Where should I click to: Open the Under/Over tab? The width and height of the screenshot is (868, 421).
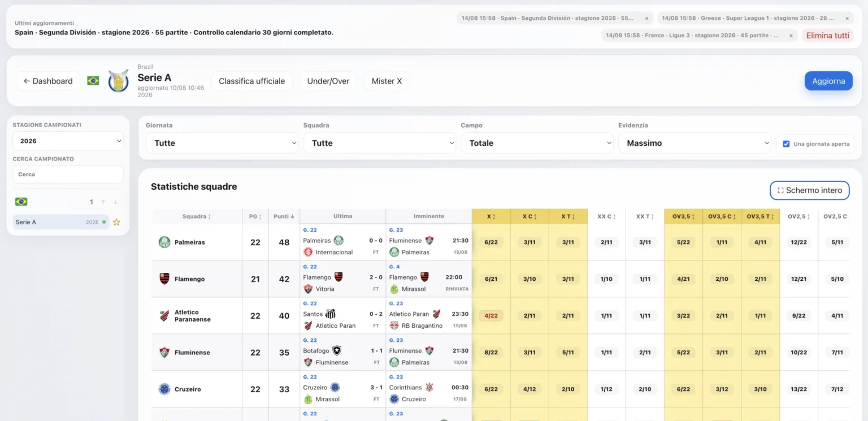pos(328,81)
